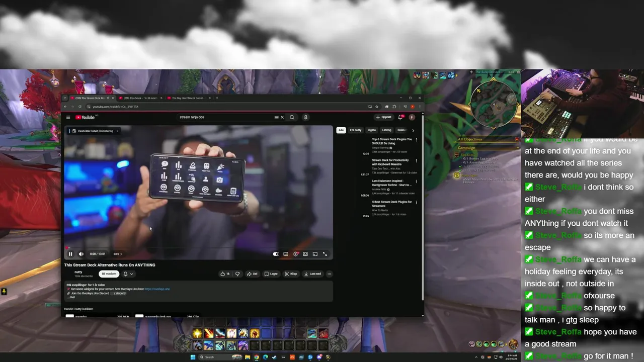Seek on the video progress bar
Image resolution: width=644 pixels, height=362 pixels.
(199, 248)
